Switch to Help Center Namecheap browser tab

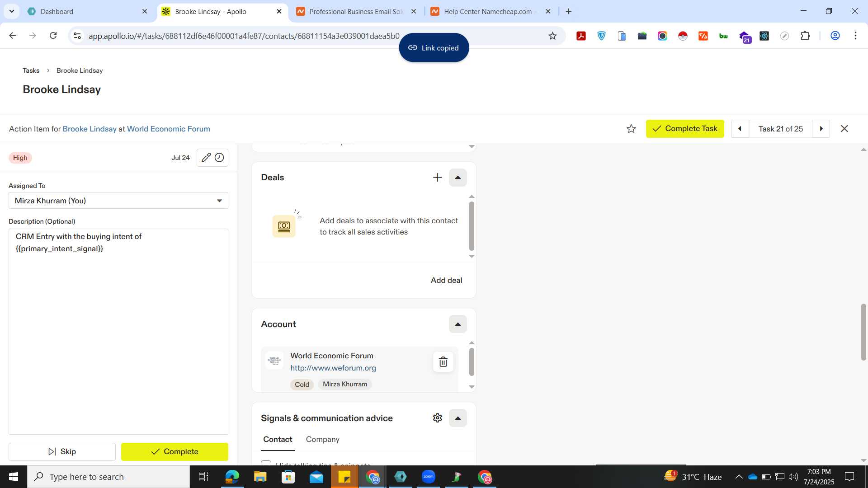pos(491,11)
